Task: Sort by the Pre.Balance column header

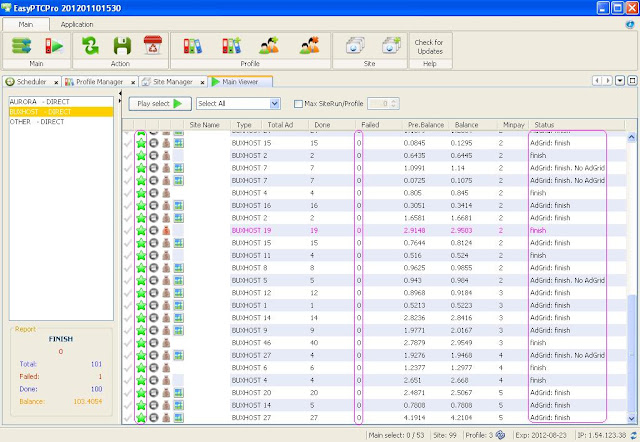Action: click(x=426, y=125)
